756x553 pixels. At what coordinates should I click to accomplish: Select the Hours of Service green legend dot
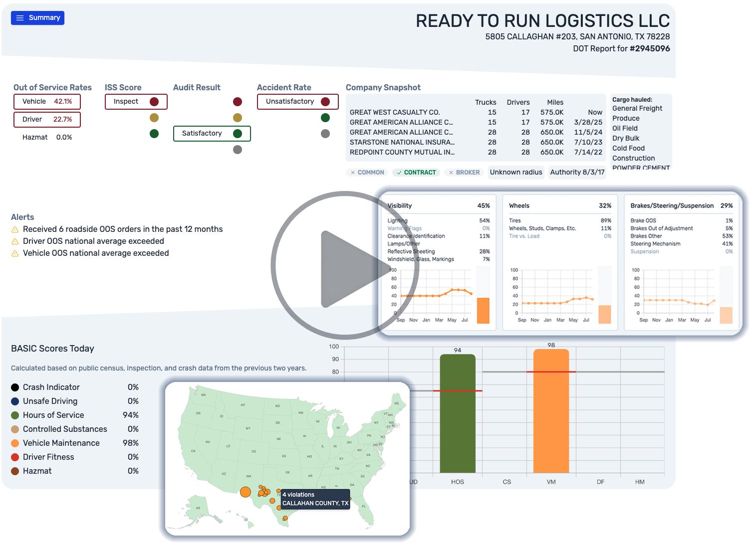pos(15,415)
